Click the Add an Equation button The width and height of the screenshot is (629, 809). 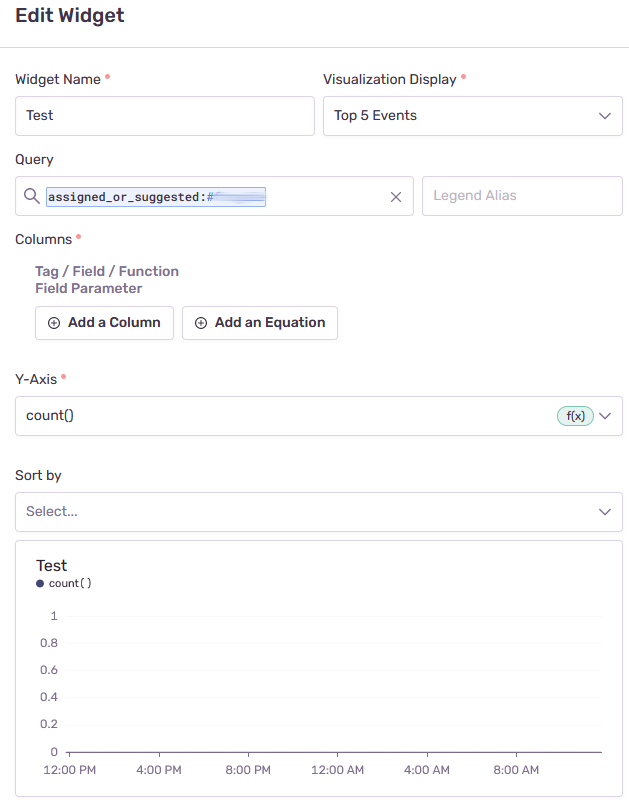pos(259,323)
